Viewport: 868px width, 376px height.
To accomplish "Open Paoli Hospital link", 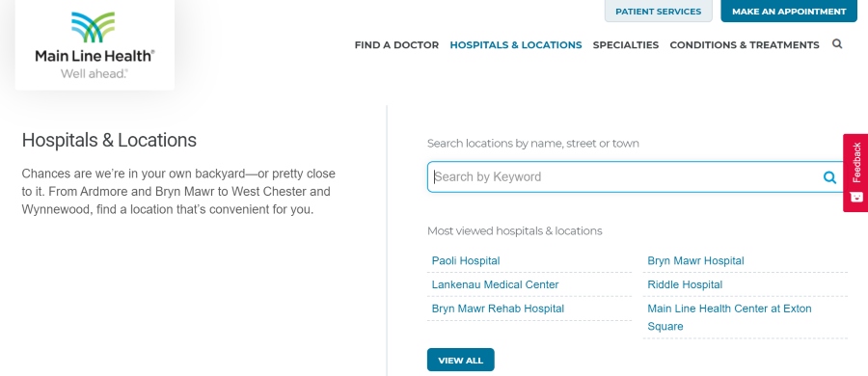I will [466, 261].
